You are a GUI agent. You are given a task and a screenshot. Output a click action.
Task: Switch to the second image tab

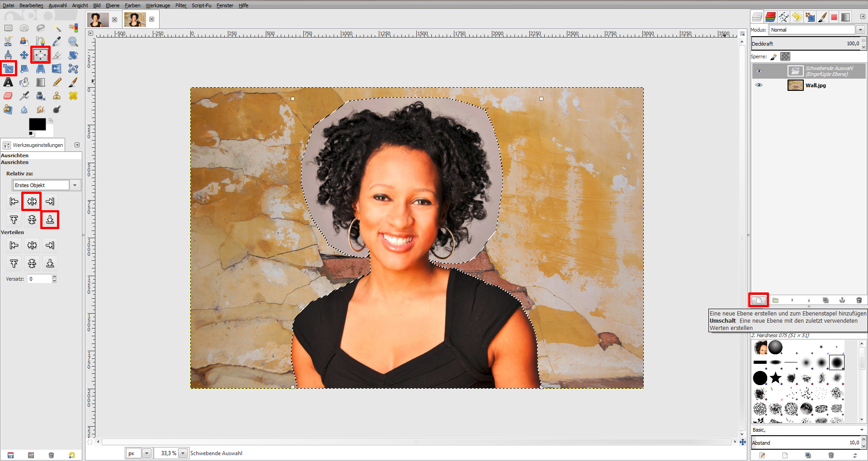(x=134, y=19)
